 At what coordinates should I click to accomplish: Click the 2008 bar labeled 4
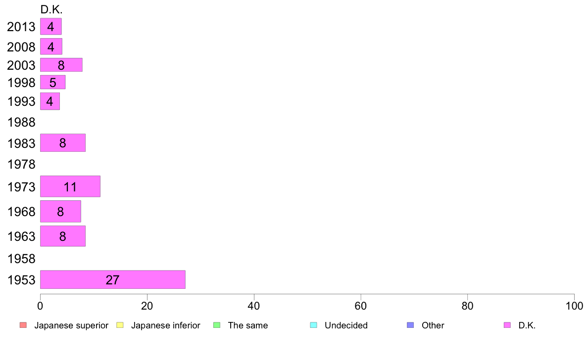pos(51,46)
